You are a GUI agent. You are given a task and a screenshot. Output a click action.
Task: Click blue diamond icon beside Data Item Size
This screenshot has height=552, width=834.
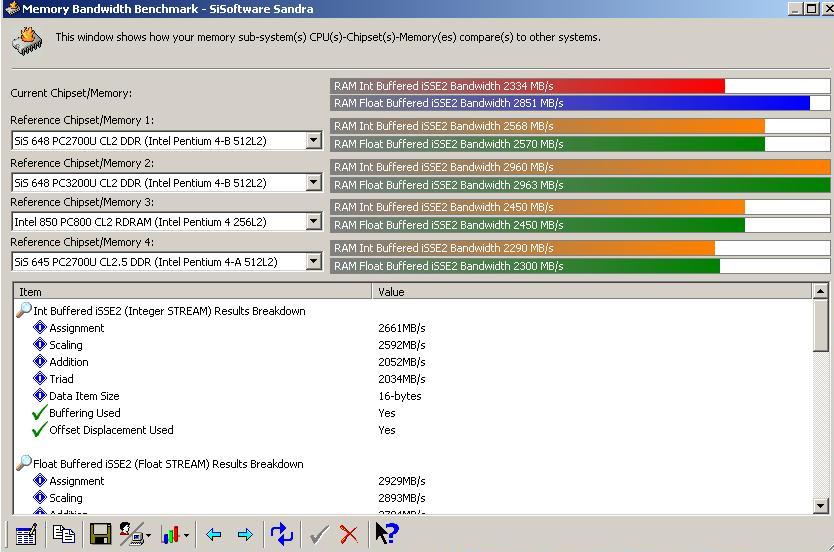(x=40, y=396)
